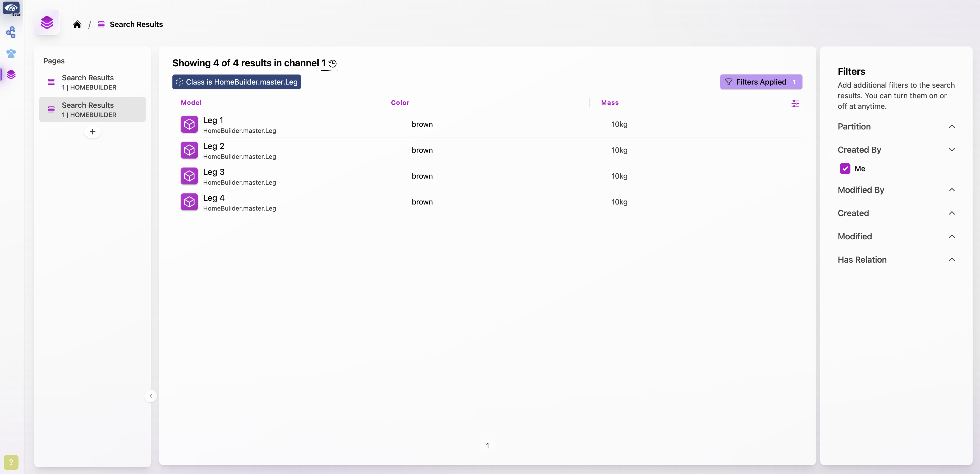Click the brown color of Leg 4
Image resolution: width=980 pixels, height=474 pixels.
click(422, 202)
